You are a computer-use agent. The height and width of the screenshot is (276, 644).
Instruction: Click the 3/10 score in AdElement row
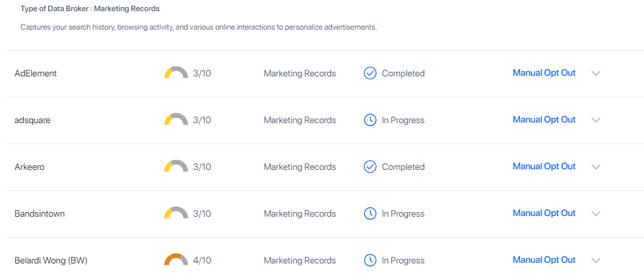coord(202,73)
